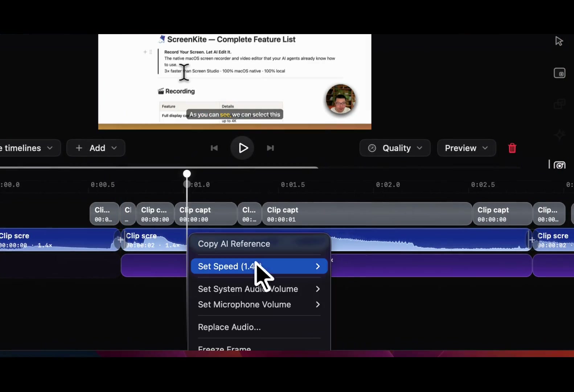This screenshot has width=574, height=392.
Task: Choose Replace Audio... in context menu
Action: 259,327
